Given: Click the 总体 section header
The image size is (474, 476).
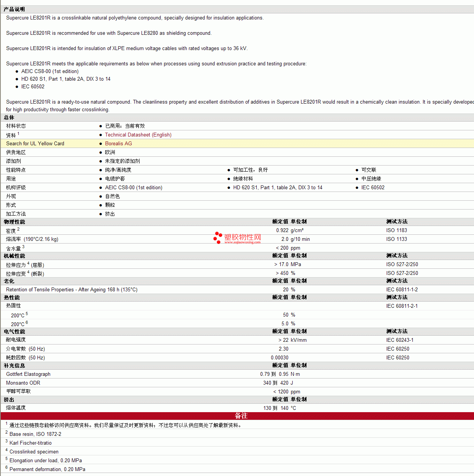Looking at the screenshot, I should coord(9,117).
